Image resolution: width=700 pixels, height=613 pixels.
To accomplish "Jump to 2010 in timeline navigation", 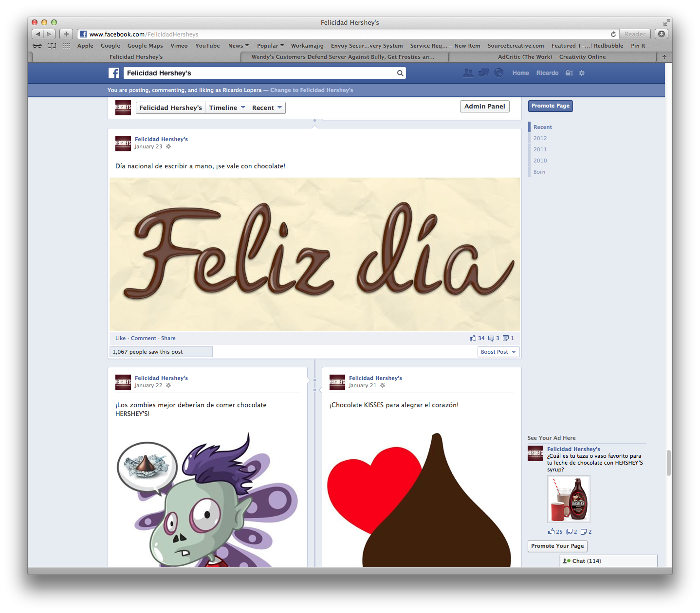I will [540, 161].
